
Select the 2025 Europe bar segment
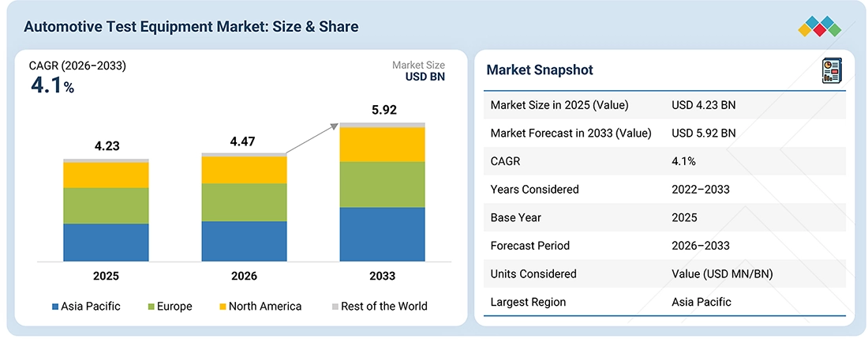click(107, 205)
